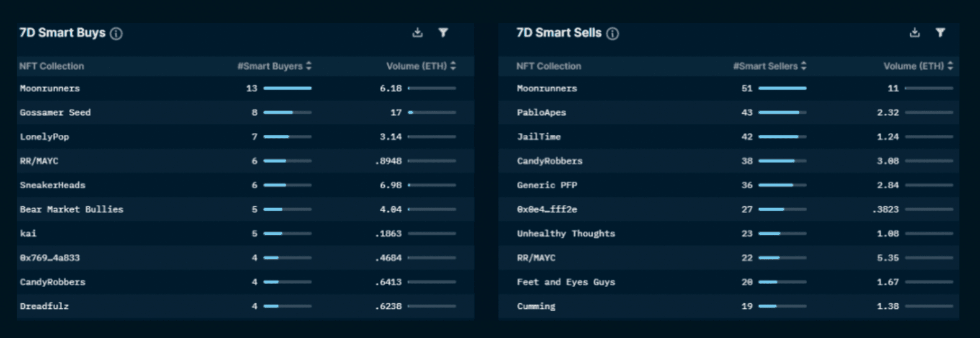Screen dimensions: 980x338
Task: Open filter for 7D Smart Buys
Action: point(443,32)
